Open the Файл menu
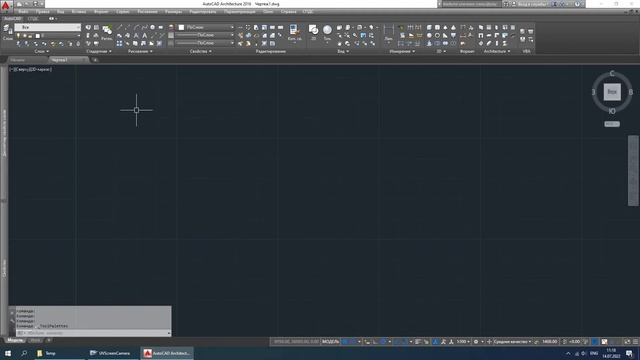Image resolution: width=640 pixels, height=360 pixels. pos(23,12)
